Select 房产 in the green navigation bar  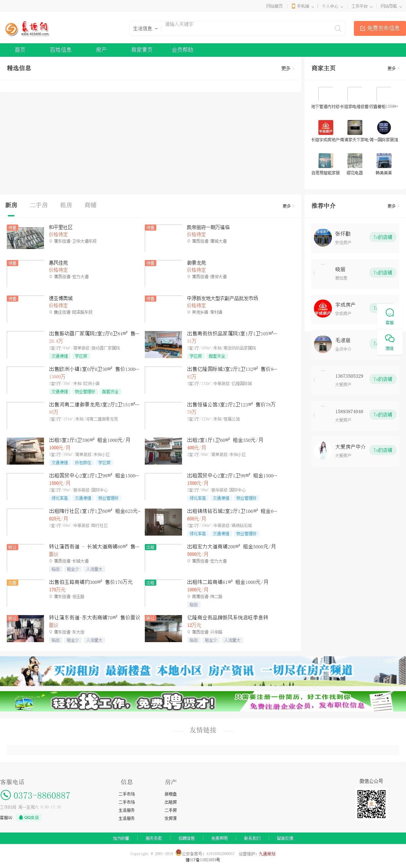tap(101, 50)
